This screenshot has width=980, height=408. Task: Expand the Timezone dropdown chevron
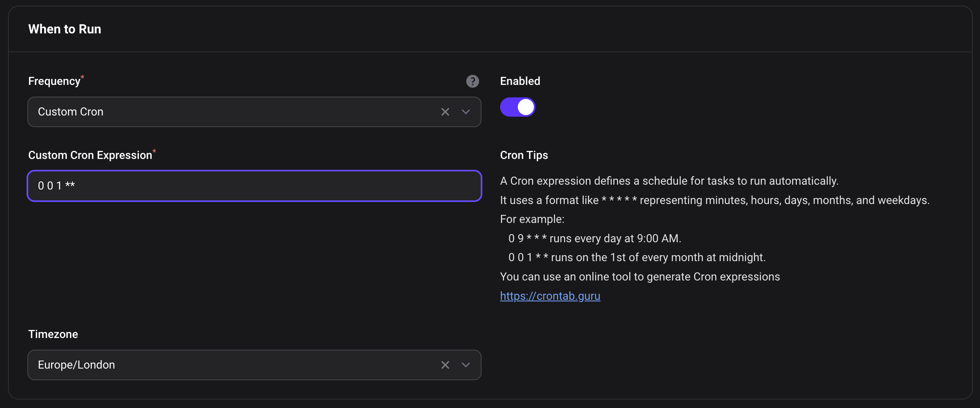click(466, 365)
